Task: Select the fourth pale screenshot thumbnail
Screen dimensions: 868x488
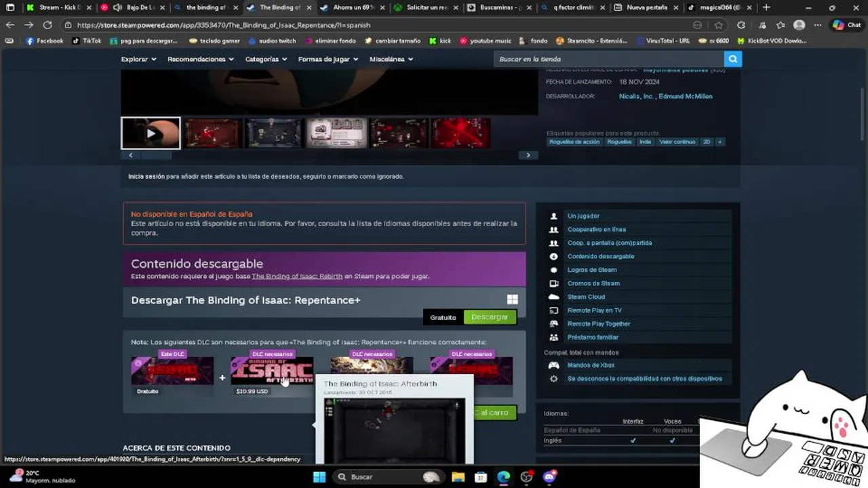Action: [x=336, y=133]
